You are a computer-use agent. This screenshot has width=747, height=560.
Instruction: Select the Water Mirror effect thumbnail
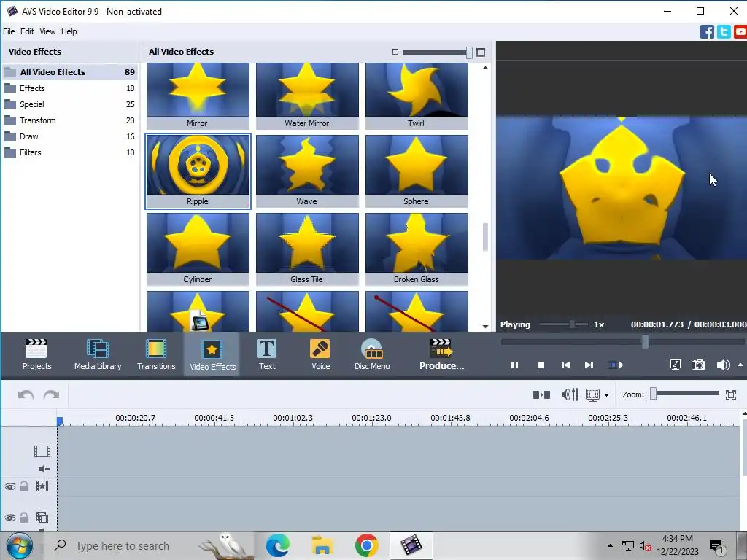pos(307,96)
